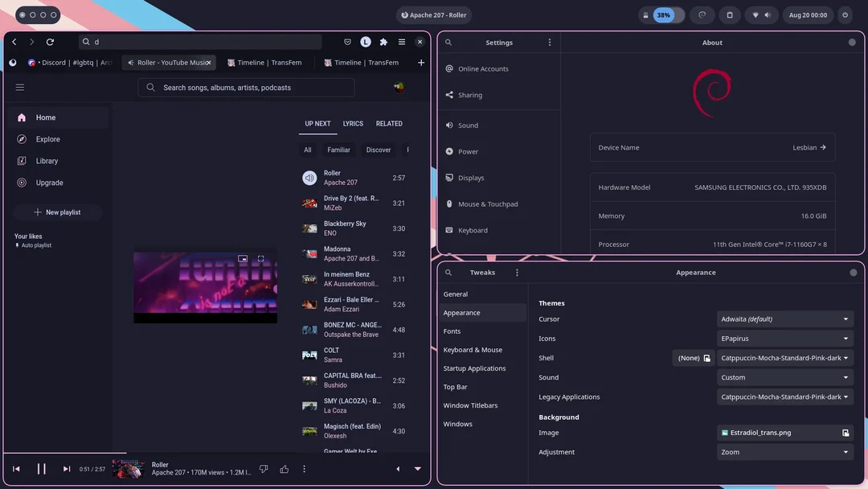Screen dimensions: 868x489
Task: Switch to the LYRICS tab
Action: pyautogui.click(x=352, y=123)
